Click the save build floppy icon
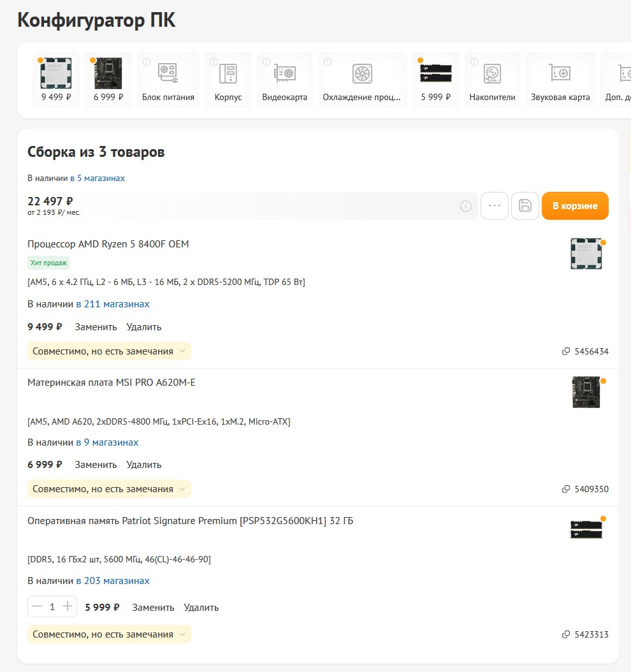Image resolution: width=631 pixels, height=672 pixels. 525,206
